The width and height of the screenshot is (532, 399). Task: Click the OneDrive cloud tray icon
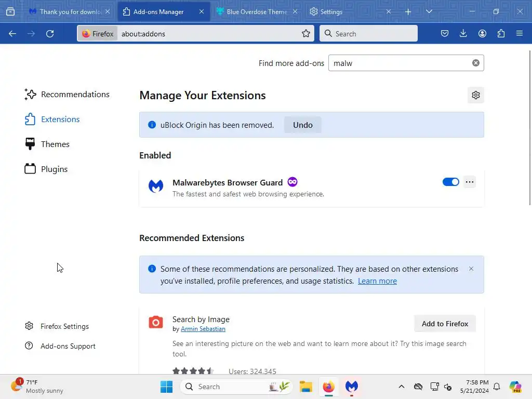coord(418,387)
